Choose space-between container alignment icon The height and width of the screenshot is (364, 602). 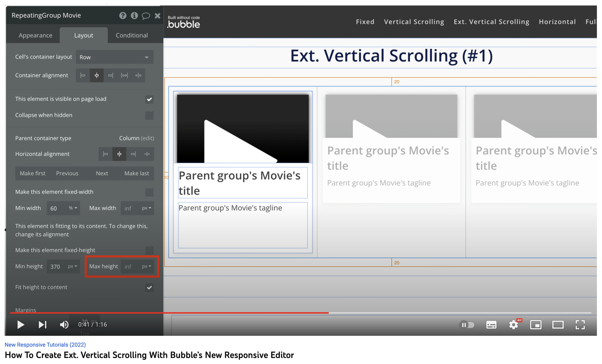tap(124, 75)
